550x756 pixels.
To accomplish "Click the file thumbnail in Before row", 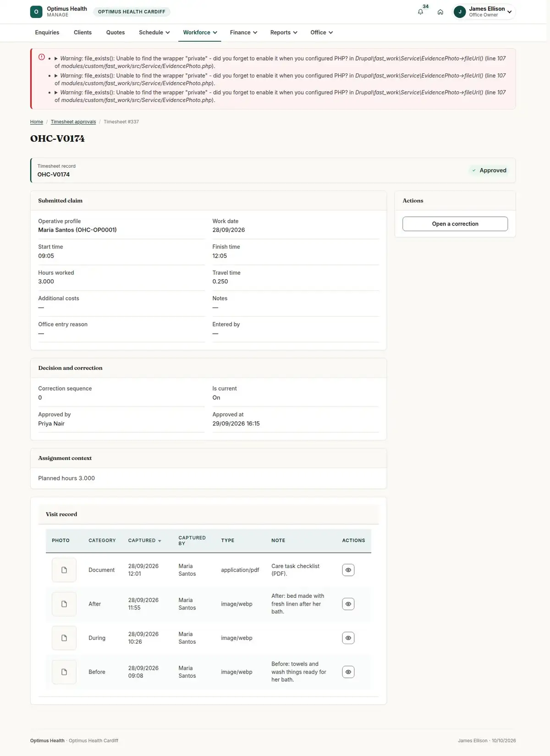I will coord(64,672).
